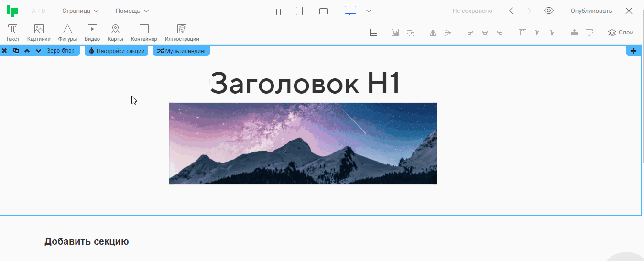Open the Помощь dropdown menu
The height and width of the screenshot is (261, 644).
[132, 11]
